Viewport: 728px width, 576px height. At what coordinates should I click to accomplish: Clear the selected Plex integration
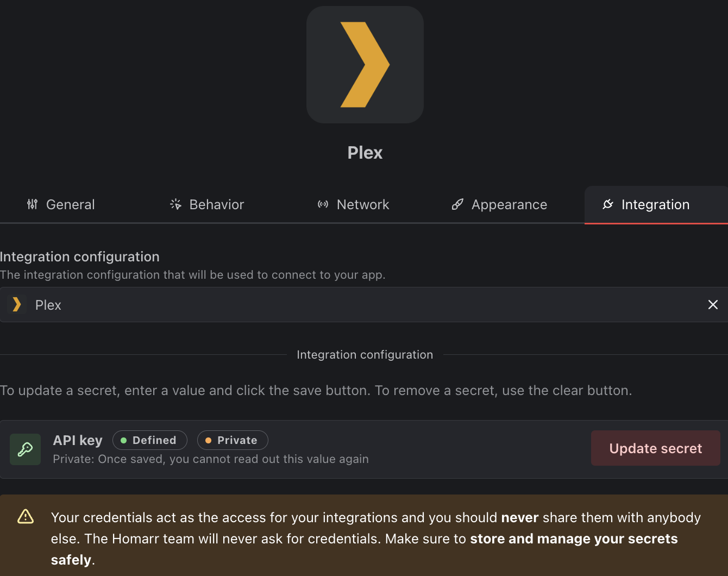[713, 305]
